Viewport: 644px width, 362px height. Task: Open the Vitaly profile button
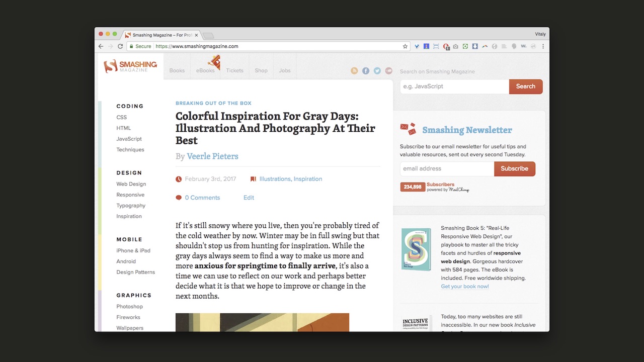540,34
